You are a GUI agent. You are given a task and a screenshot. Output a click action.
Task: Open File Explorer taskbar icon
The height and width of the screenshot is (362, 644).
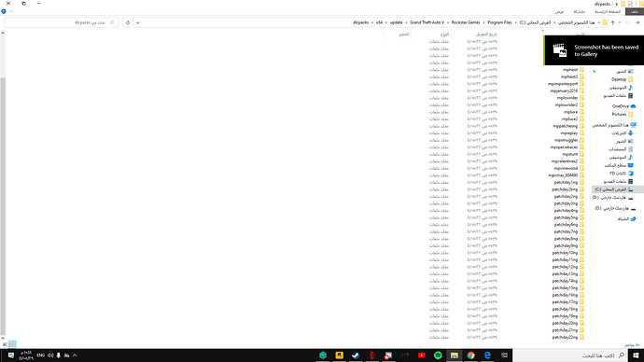coord(455,355)
